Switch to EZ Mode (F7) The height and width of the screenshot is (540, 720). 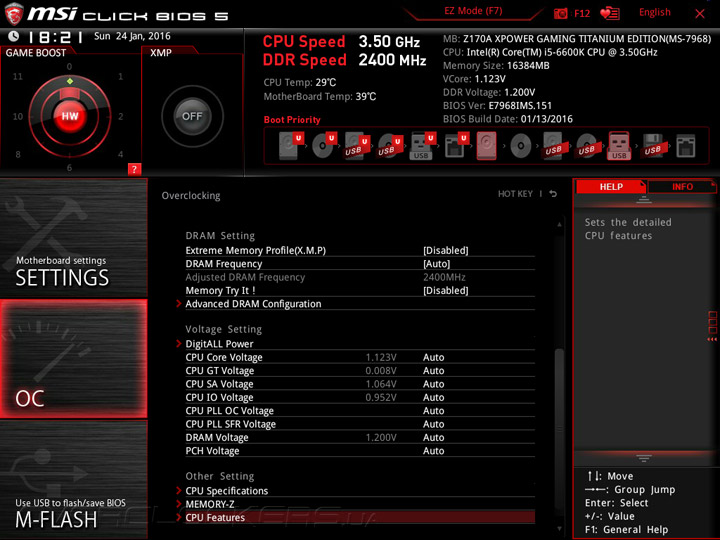[473, 11]
